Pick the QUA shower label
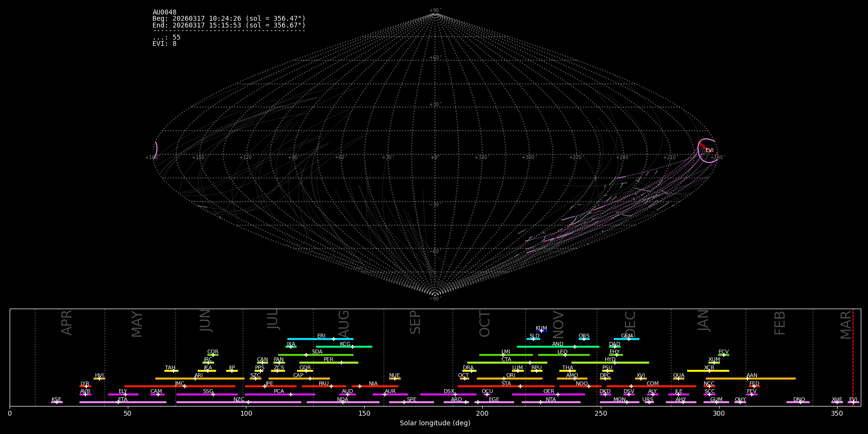This screenshot has width=868, height=434. coord(678,376)
